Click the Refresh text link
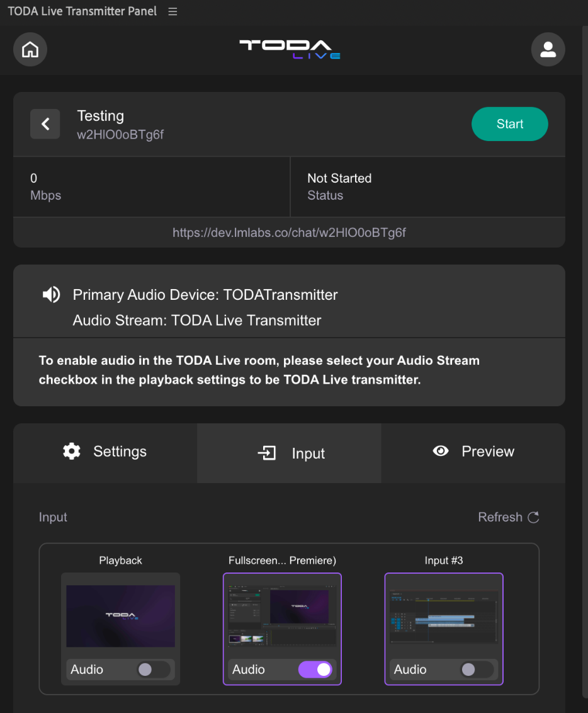This screenshot has height=713, width=588. [500, 517]
